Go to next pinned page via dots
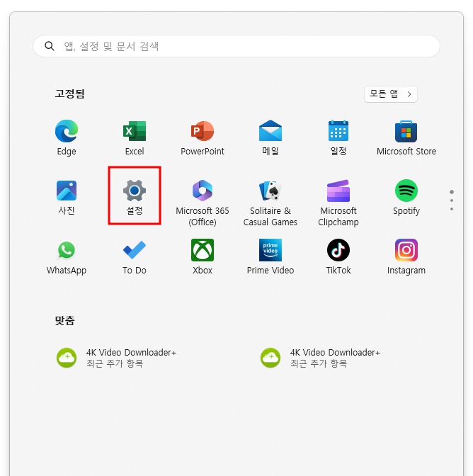Screen dimensions: 473x476 452,200
